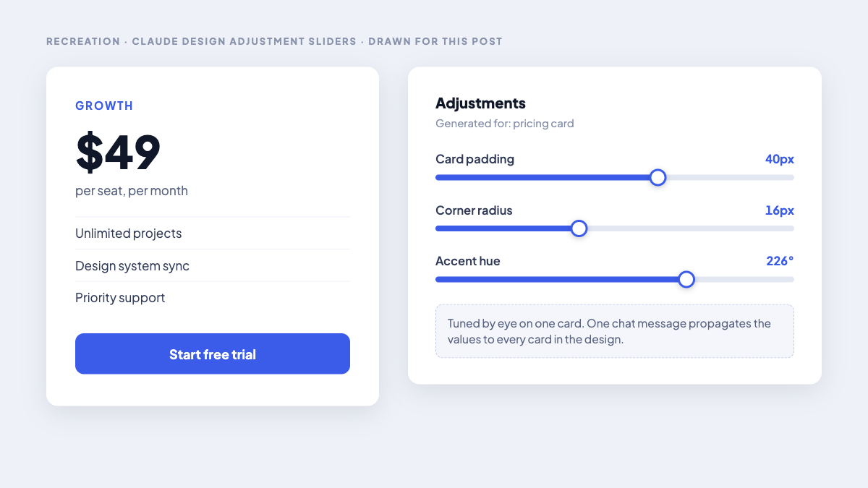Image resolution: width=868 pixels, height=488 pixels.
Task: Click the Start free trial button
Action: coord(213,354)
